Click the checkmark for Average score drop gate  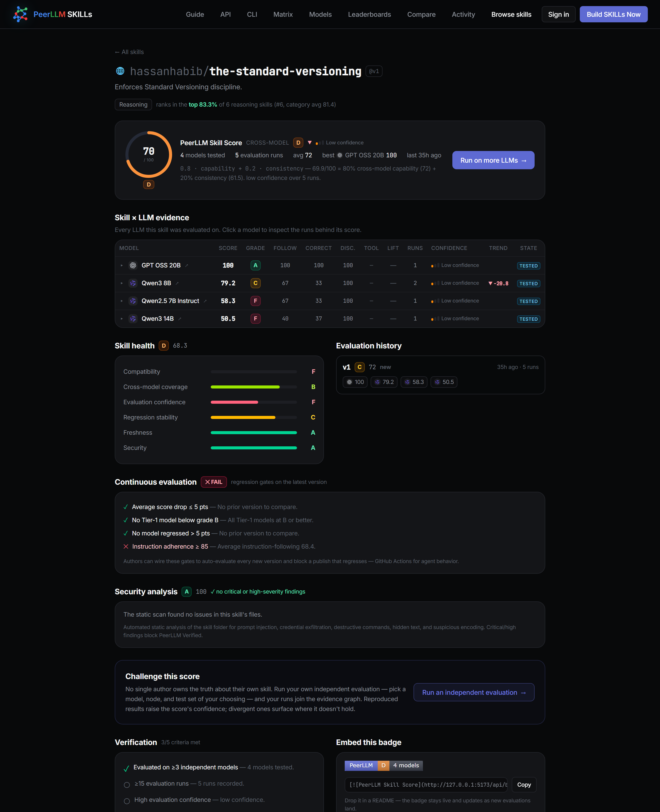pyautogui.click(x=126, y=507)
